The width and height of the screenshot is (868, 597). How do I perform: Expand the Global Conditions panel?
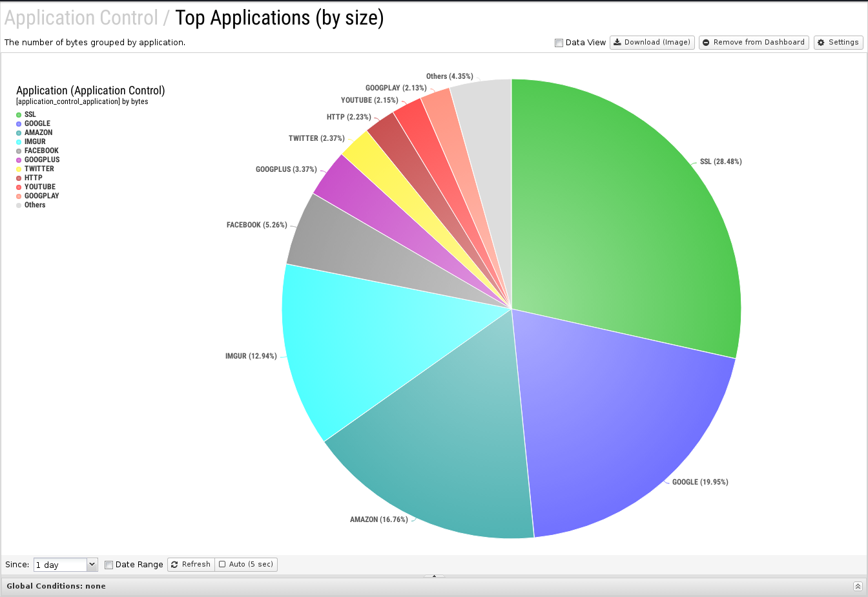(x=857, y=586)
